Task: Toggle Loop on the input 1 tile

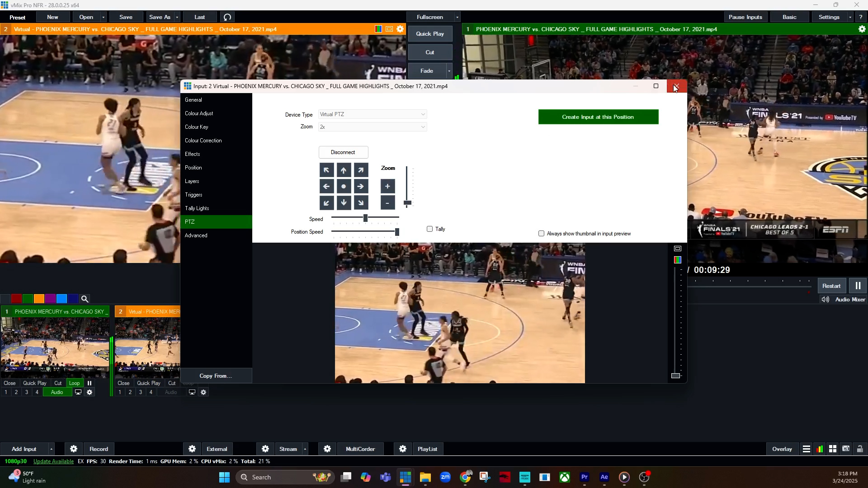Action: coord(75,383)
